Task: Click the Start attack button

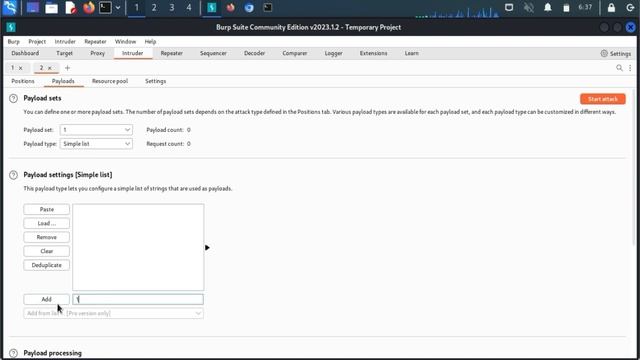Action: tap(603, 99)
